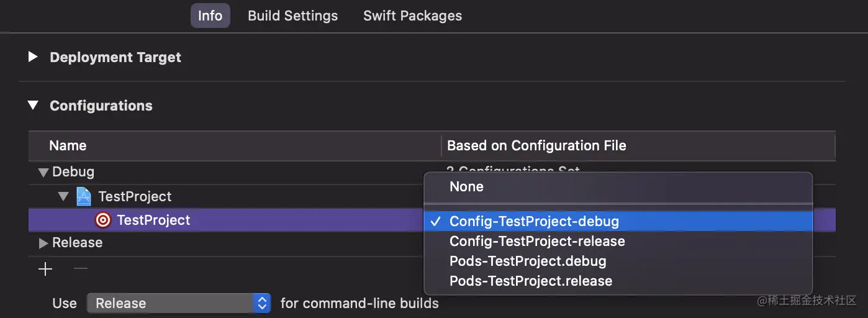Choose Pods-TestProject.release from the menu
The image size is (868, 318).
pos(531,281)
